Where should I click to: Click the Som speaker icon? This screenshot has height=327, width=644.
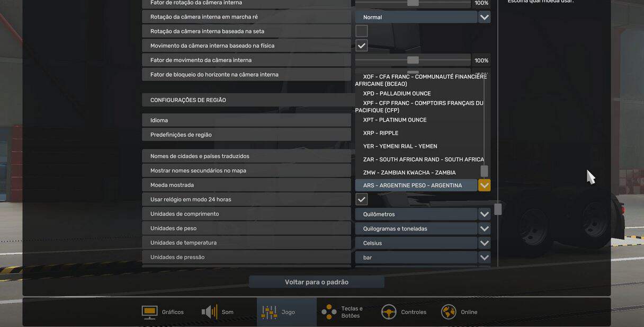(x=210, y=312)
